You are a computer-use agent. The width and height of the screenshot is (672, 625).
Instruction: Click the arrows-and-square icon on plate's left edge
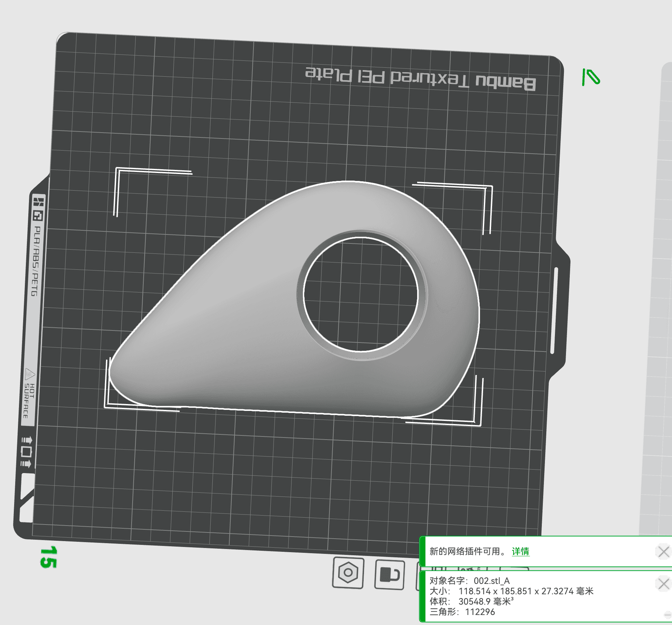coord(26,452)
